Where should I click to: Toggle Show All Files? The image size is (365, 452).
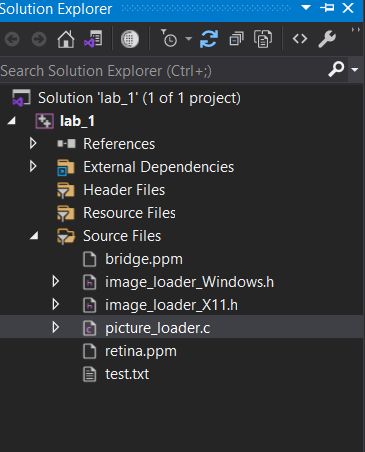coord(263,39)
